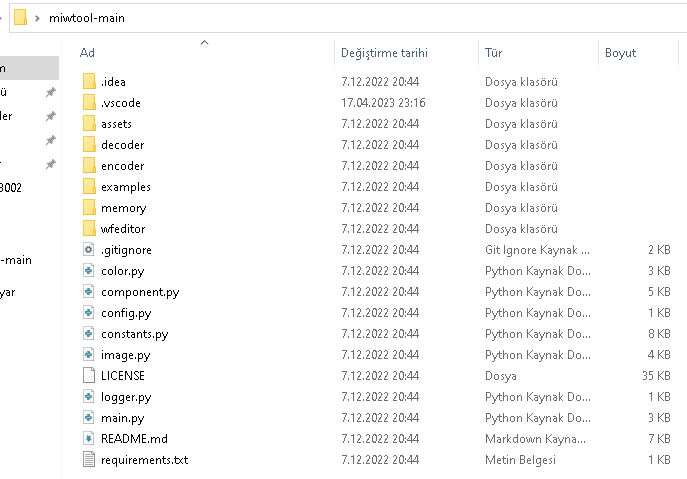Click the address bar folder icon

[x=19, y=18]
